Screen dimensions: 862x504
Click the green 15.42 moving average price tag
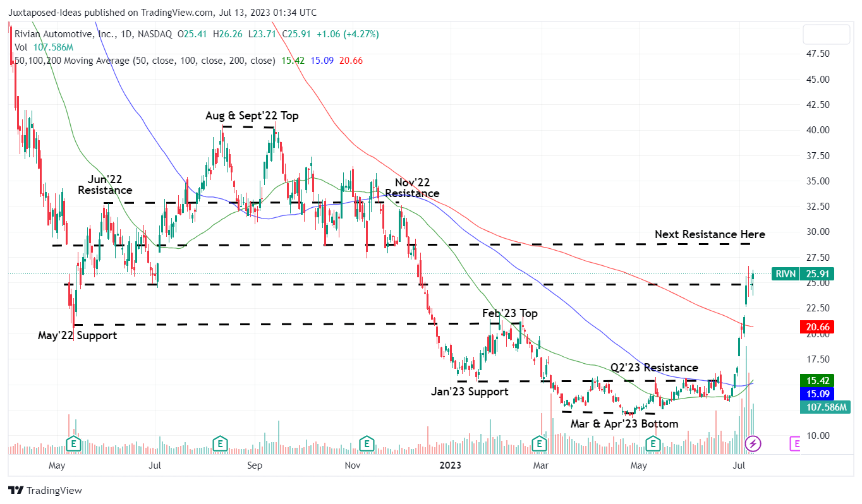pos(818,381)
